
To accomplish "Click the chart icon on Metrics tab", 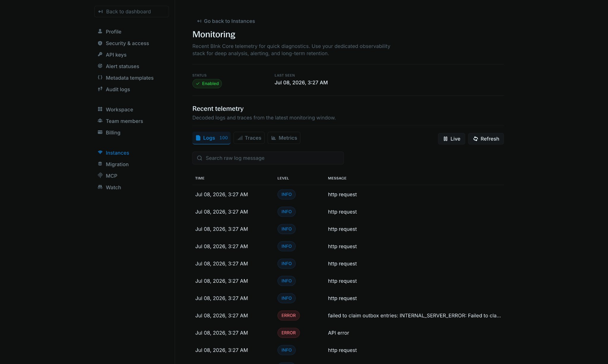I will (x=273, y=138).
